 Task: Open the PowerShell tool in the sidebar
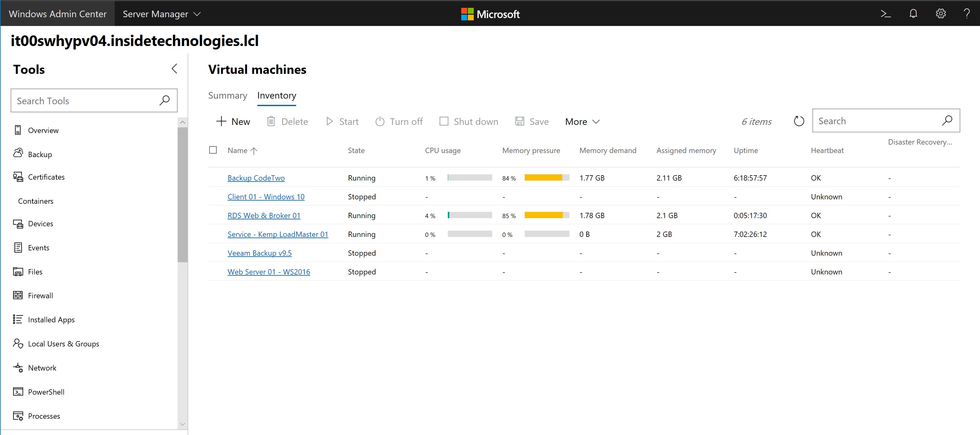pyautogui.click(x=39, y=392)
